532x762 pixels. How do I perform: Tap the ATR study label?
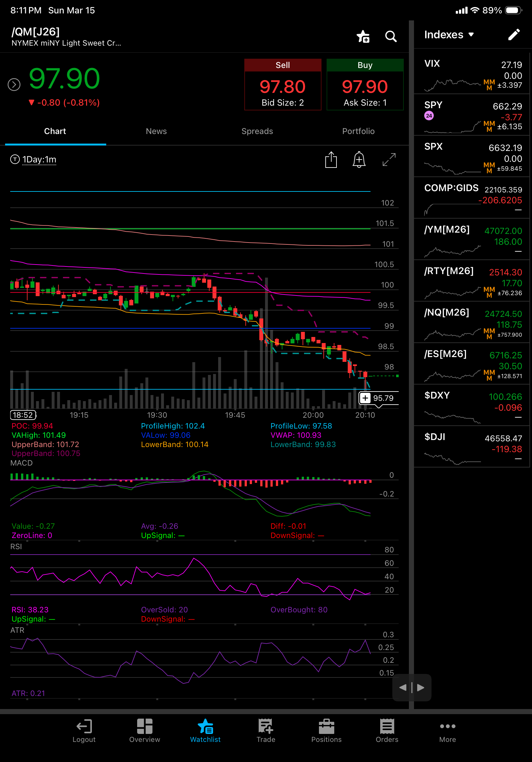pyautogui.click(x=17, y=630)
